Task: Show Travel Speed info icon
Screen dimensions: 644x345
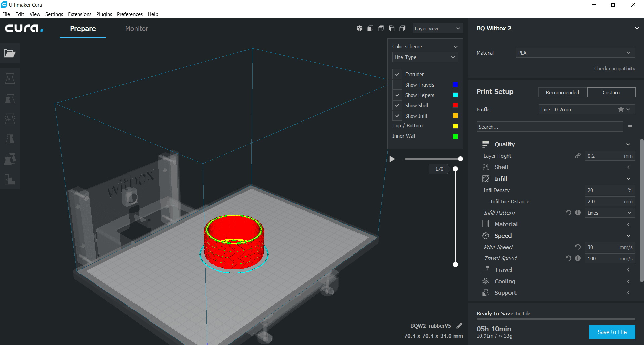Action: click(x=578, y=258)
